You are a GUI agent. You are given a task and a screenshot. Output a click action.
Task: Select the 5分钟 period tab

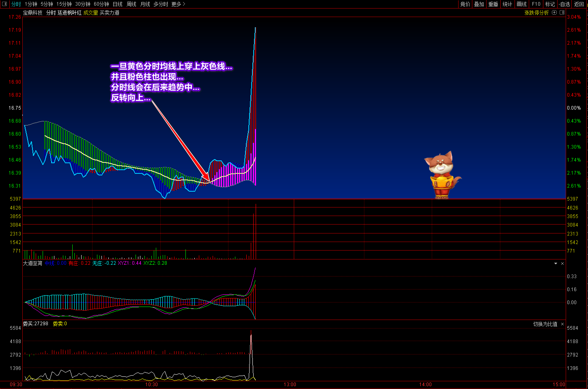coord(47,4)
